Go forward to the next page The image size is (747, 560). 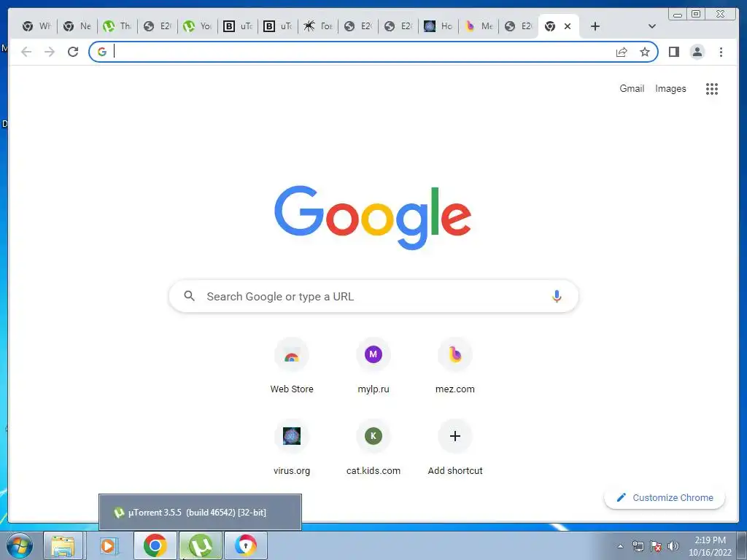tap(50, 52)
